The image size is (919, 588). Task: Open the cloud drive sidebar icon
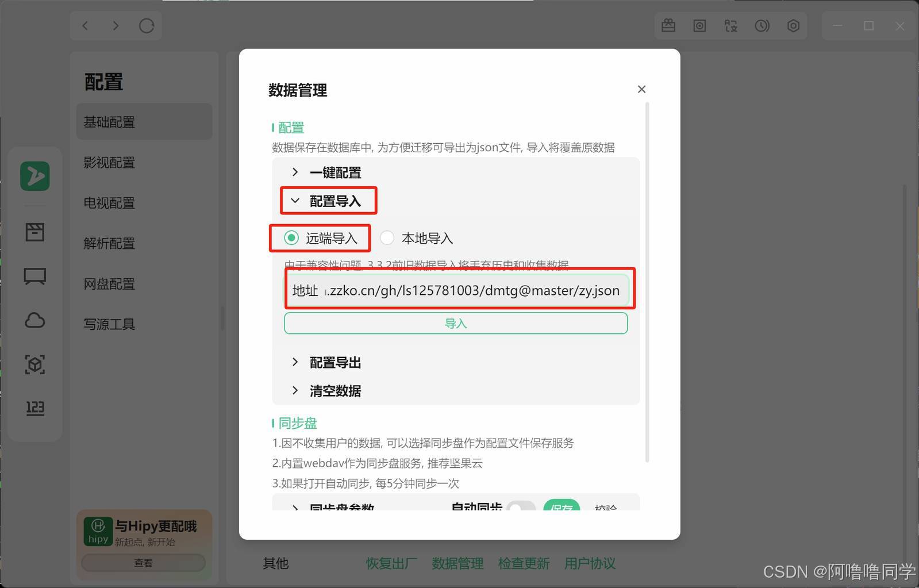click(x=35, y=320)
